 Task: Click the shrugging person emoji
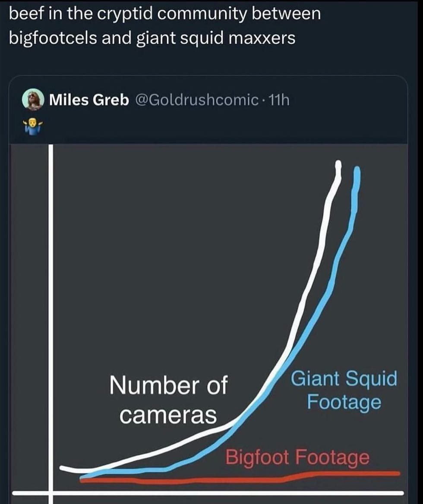tap(32, 126)
